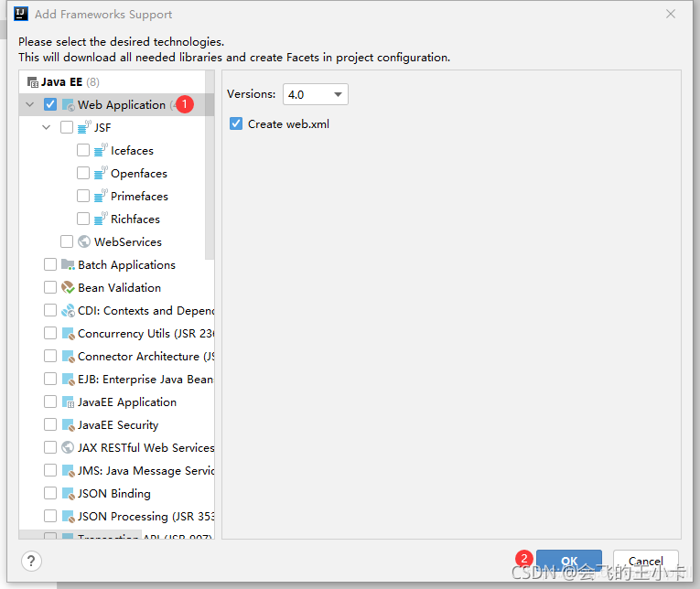Click the Batch Applications folder icon

click(x=68, y=264)
